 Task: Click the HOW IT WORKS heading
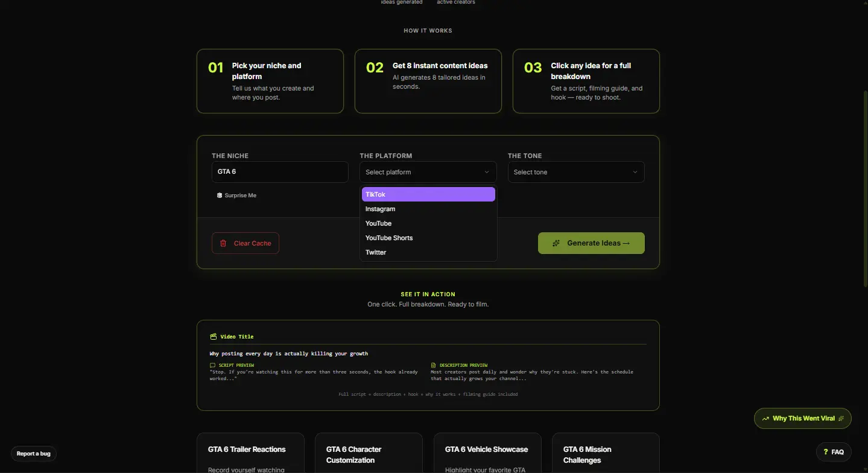tap(428, 31)
